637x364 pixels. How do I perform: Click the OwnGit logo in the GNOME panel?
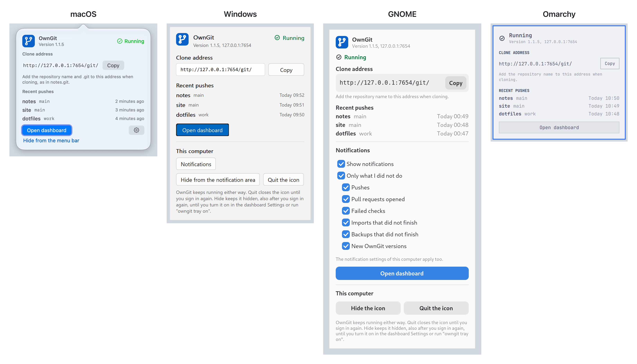342,42
